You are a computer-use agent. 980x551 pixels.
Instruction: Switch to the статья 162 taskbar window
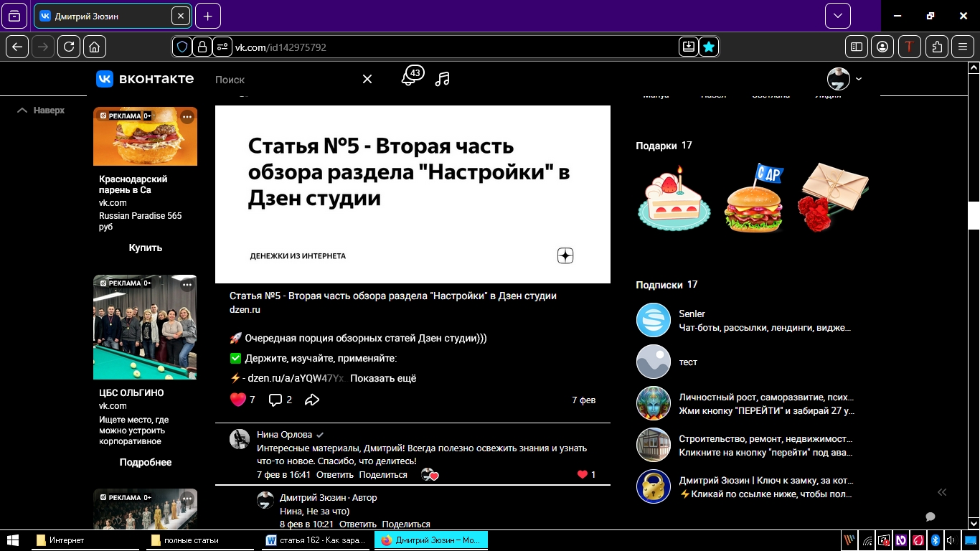tap(316, 540)
